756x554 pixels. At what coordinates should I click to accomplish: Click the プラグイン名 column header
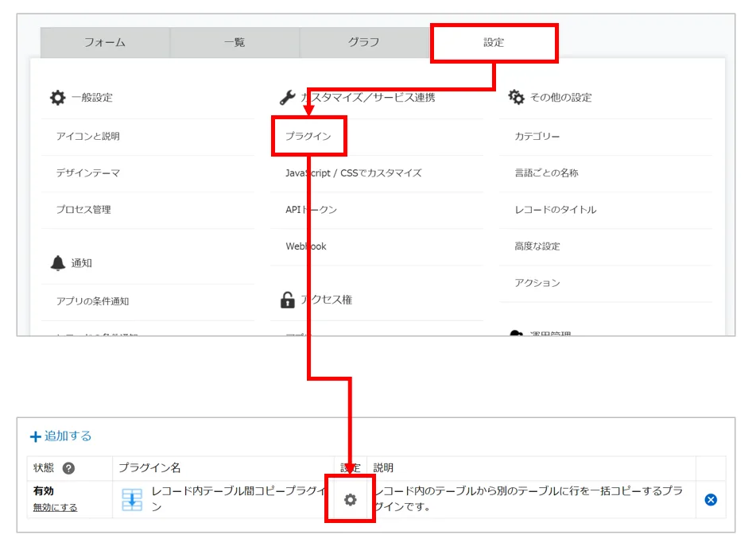point(149,467)
